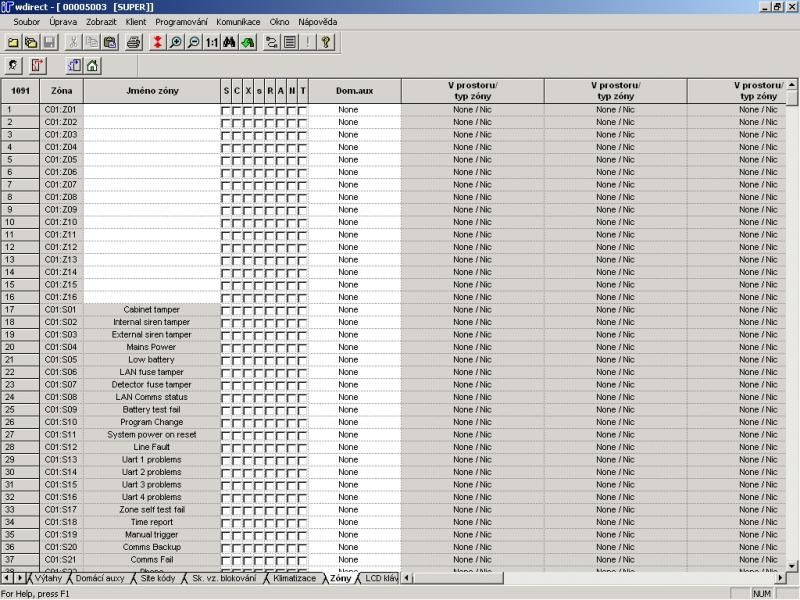Screen dimensions: 800x600
Task: Enable the T checkbox for Cabinet tamper
Action: [x=302, y=310]
